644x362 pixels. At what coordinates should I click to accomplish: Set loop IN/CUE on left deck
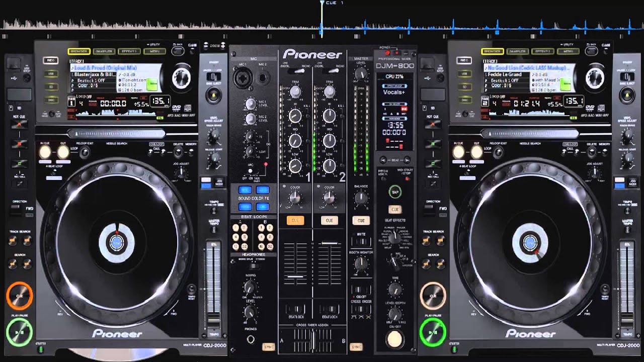point(45,151)
